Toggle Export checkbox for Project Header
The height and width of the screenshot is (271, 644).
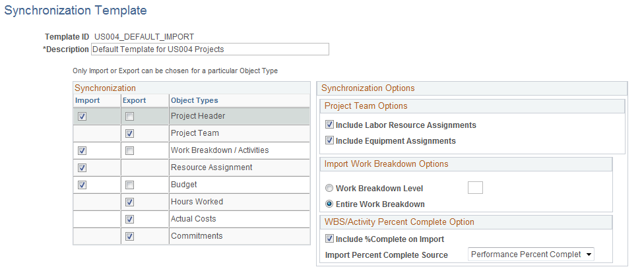130,117
